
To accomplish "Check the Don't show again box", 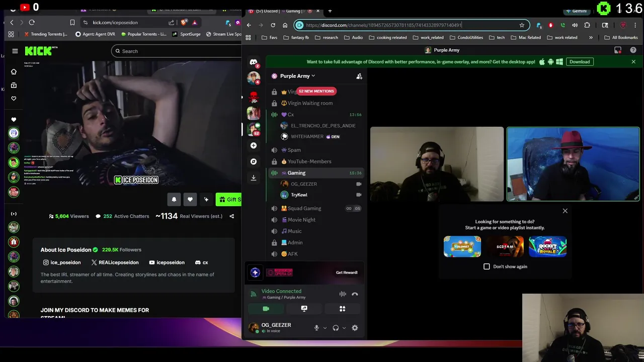I will (x=487, y=266).
